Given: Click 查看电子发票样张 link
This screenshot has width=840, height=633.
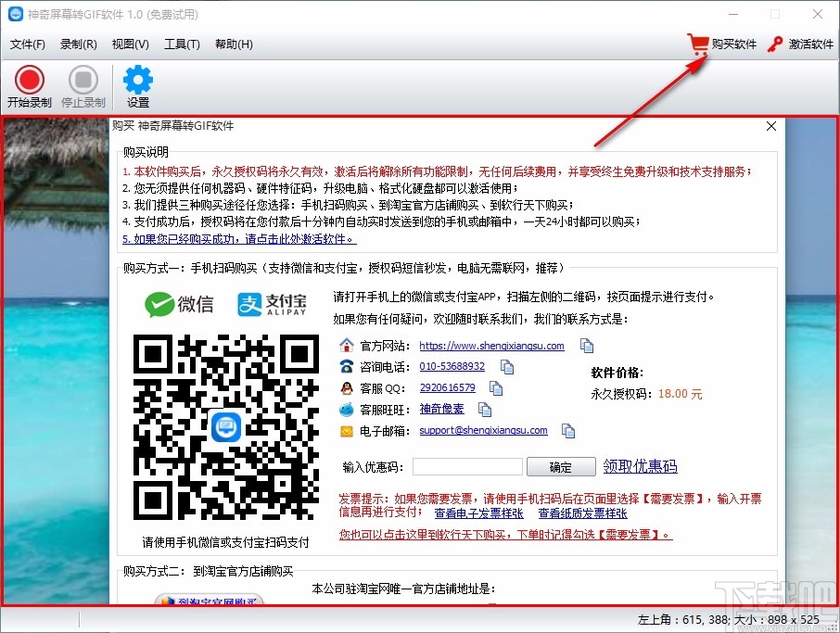Looking at the screenshot, I should pos(478,513).
